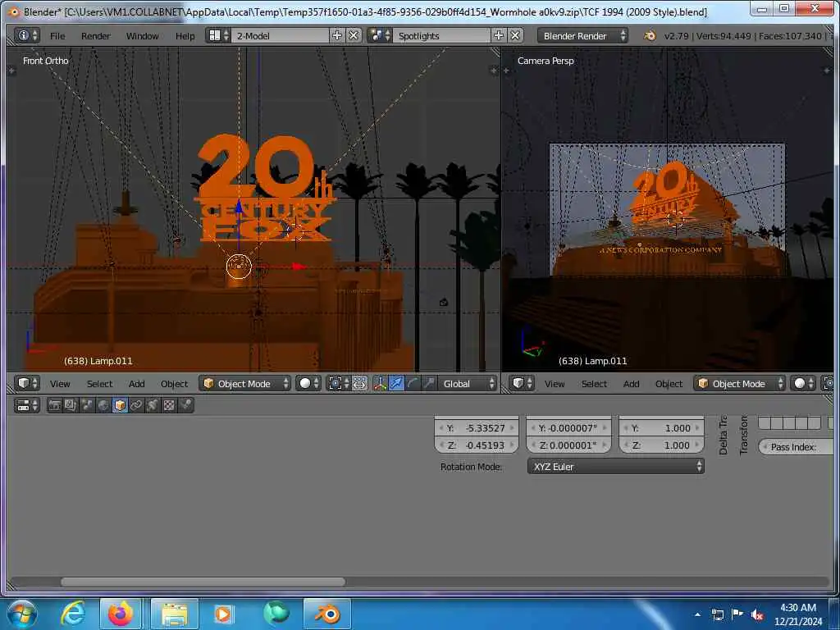
Task: Click Location Z field showing -0.45193
Action: (x=477, y=445)
